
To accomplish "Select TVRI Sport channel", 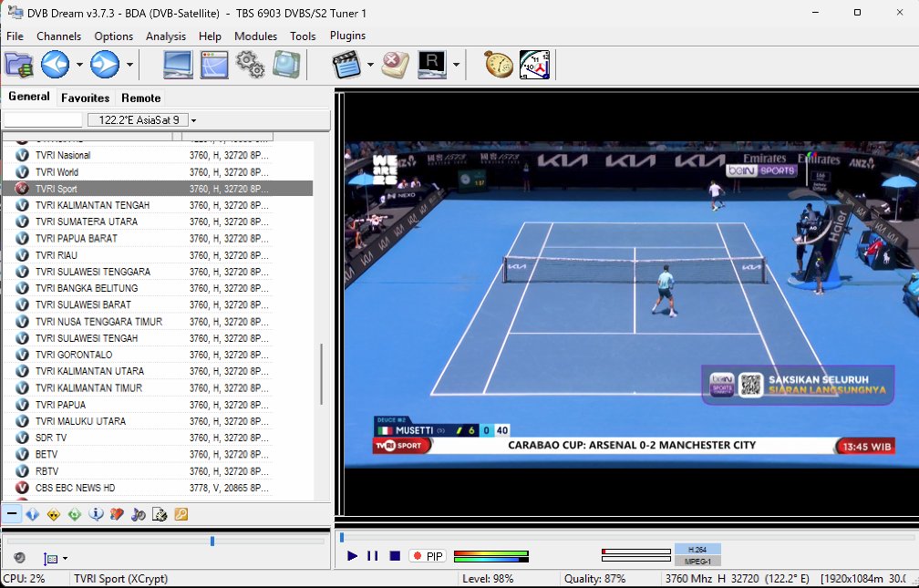I will (158, 188).
